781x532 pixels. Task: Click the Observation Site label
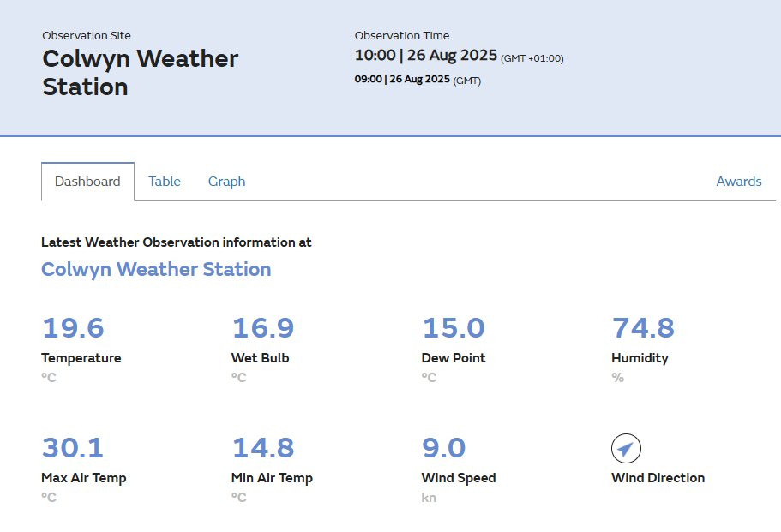87,35
